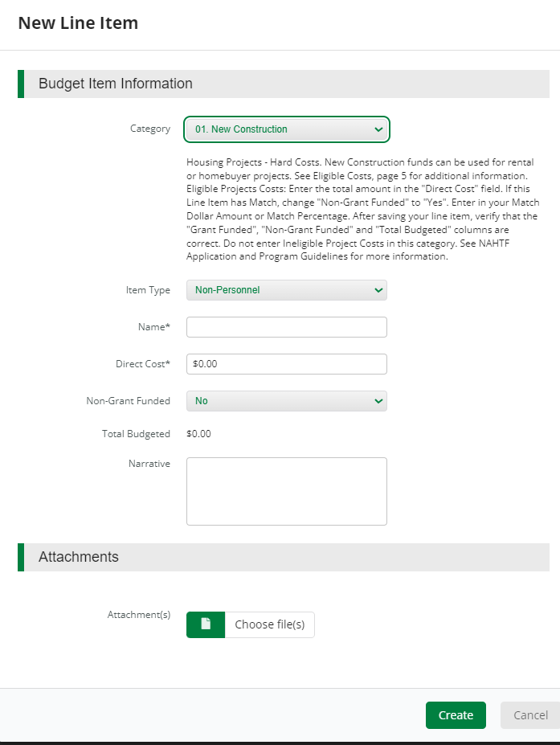Viewport: 560px width, 745px height.
Task: Click the Direct Cost* label text
Action: (x=143, y=364)
